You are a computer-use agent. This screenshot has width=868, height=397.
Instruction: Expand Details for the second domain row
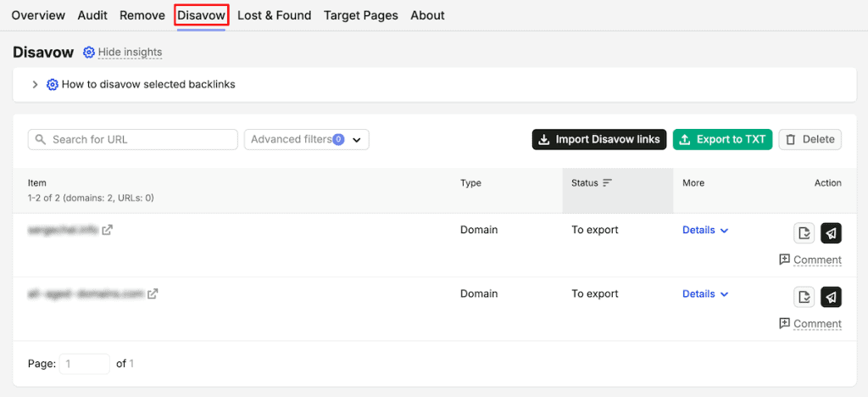pos(704,294)
